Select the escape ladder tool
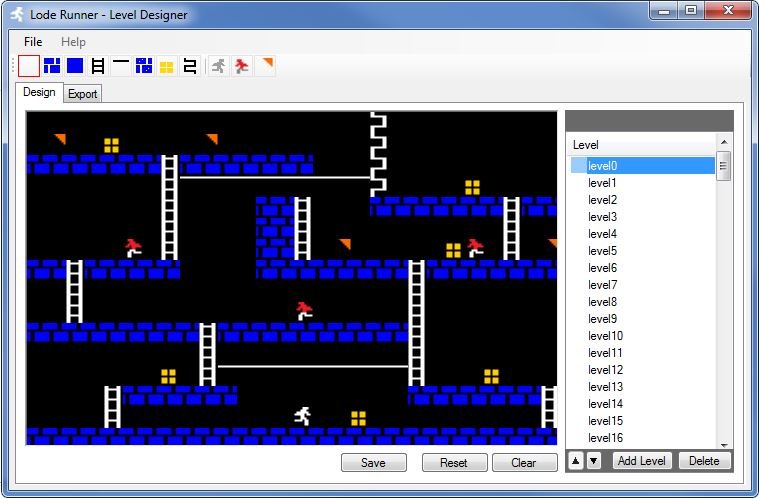This screenshot has height=498, width=759. click(189, 66)
